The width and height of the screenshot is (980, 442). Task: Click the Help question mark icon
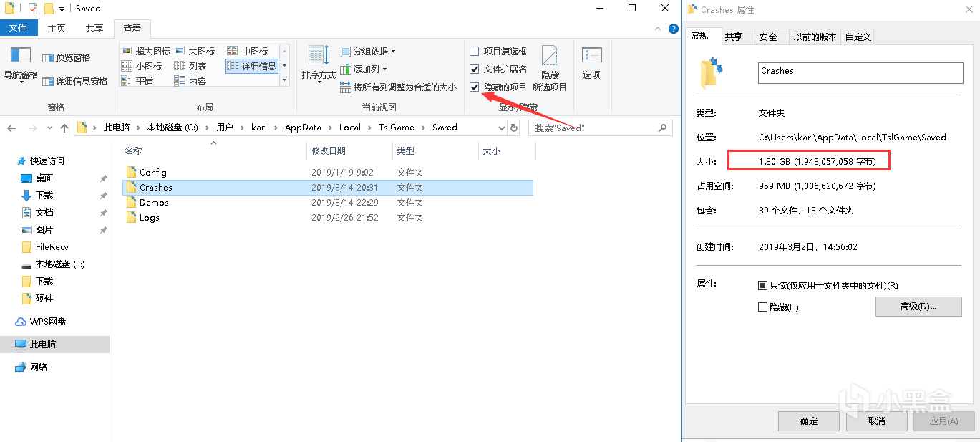(x=673, y=29)
